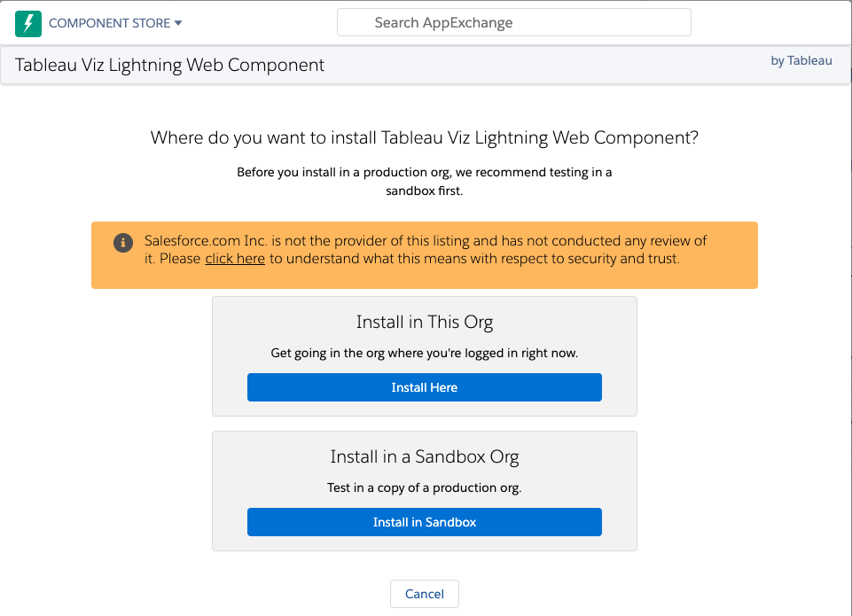Click the sandbox testing recommendation text
Screen dimensions: 852x616
tap(424, 181)
